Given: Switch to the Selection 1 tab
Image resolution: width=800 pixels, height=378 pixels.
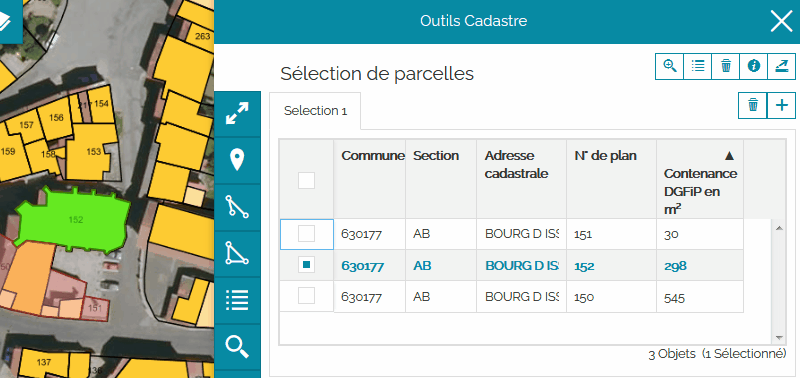Looking at the screenshot, I should [315, 111].
